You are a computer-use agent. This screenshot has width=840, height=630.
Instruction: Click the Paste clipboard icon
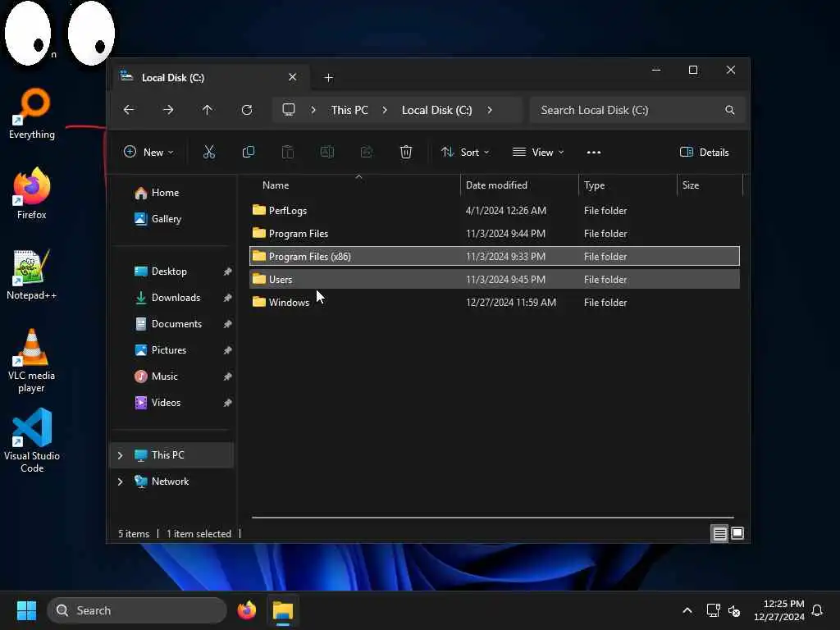(x=288, y=152)
